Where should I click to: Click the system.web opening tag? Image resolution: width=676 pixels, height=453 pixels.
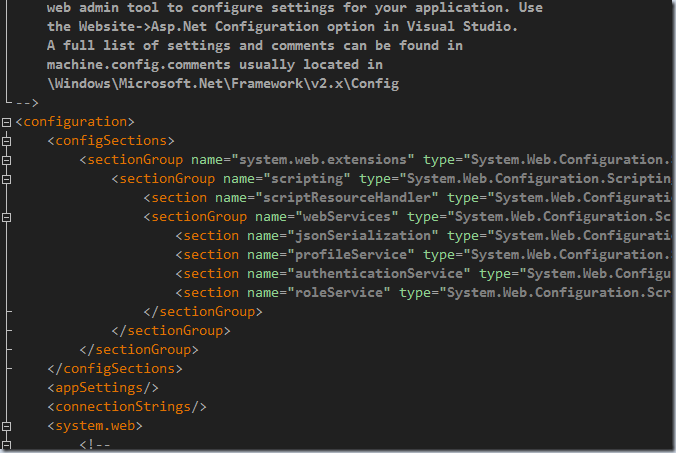95,426
